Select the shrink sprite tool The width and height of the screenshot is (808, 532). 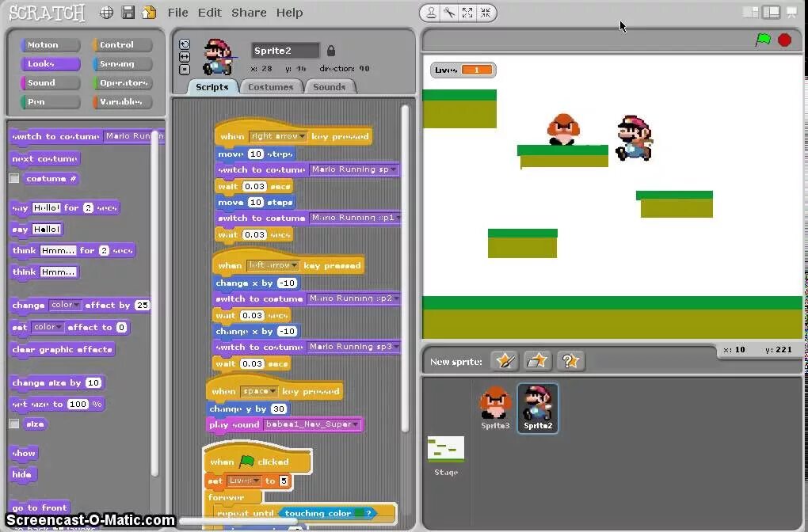tap(486, 13)
